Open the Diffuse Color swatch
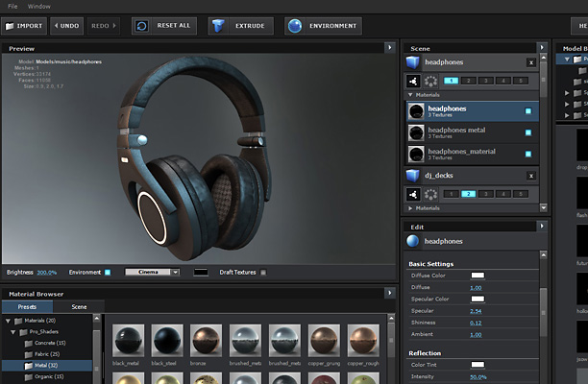 [478, 276]
